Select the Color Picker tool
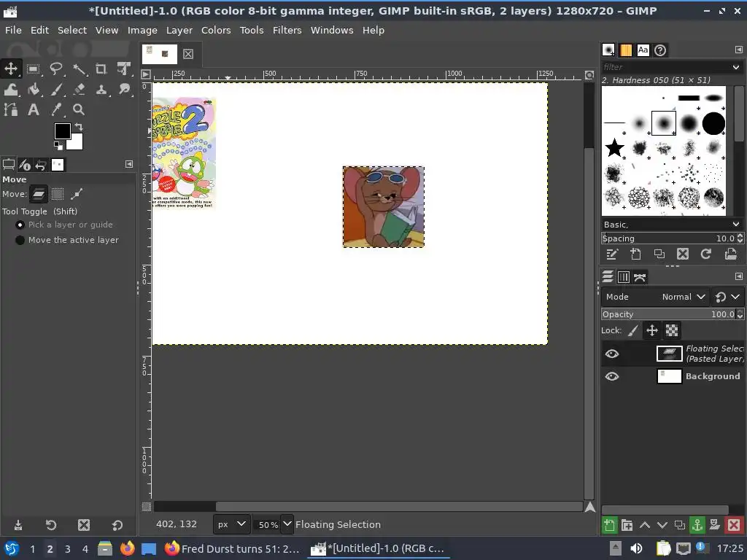 [56, 110]
